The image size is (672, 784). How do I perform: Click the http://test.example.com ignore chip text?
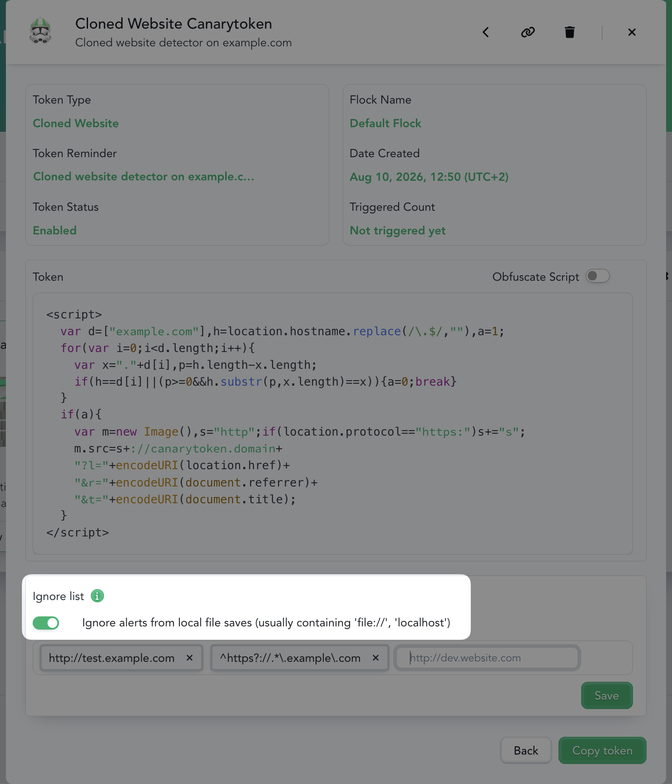[112, 658]
